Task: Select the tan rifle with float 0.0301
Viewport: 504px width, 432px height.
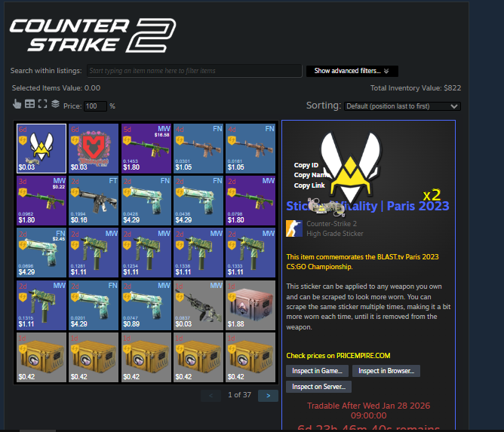Action: tap(198, 149)
